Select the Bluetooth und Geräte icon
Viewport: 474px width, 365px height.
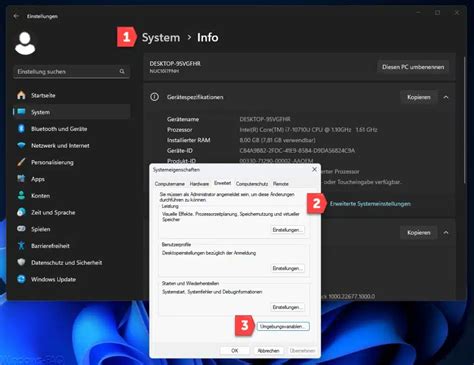[x=21, y=129]
